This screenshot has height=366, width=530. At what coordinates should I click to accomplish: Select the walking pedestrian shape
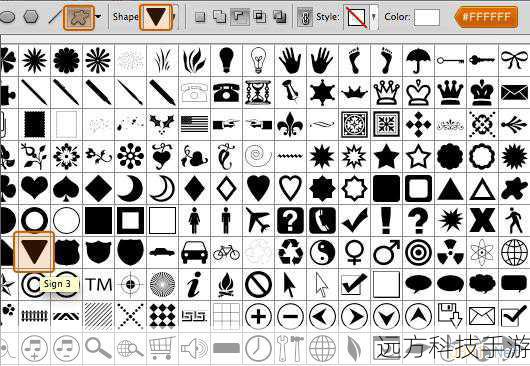(514, 220)
